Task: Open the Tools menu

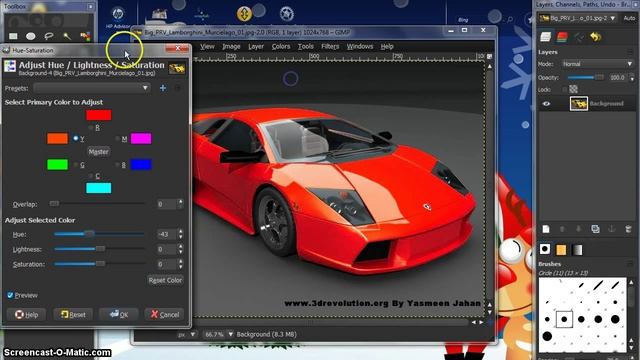Action: 305,47
